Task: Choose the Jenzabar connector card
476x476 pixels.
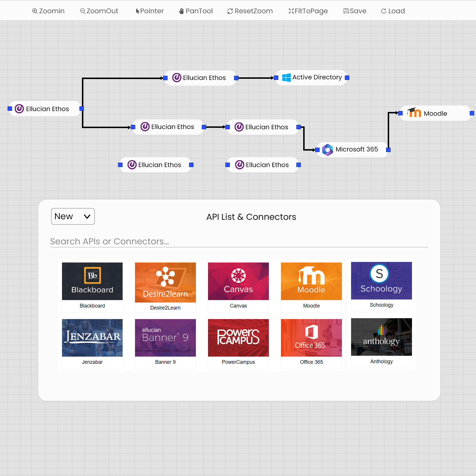Action: click(92, 344)
